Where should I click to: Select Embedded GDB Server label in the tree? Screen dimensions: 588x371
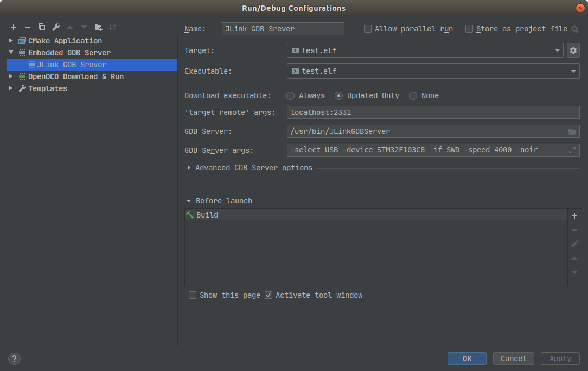click(69, 53)
